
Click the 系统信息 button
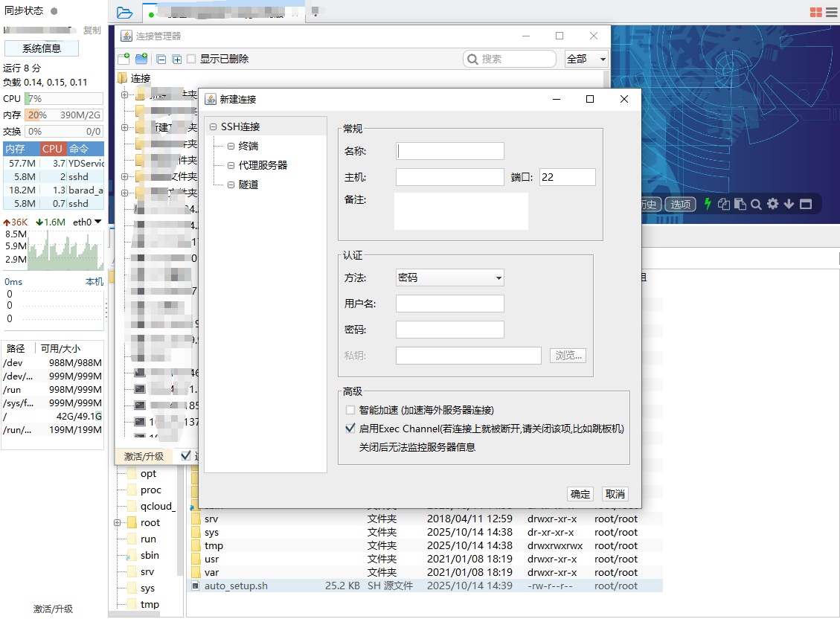pos(42,48)
